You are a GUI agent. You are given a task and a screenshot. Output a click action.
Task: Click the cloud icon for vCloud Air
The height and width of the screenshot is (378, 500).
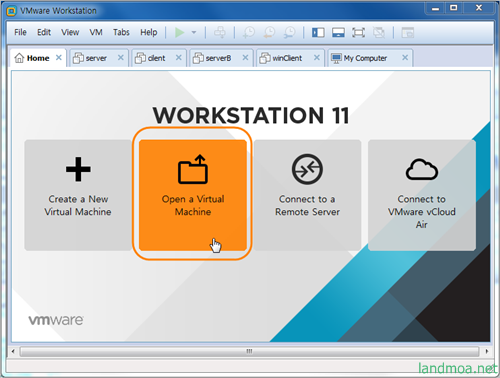(x=422, y=169)
